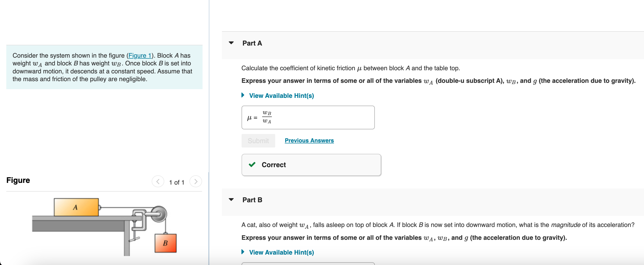Click the black triangle beside Part B heading
This screenshot has height=265, width=644.
231,199
